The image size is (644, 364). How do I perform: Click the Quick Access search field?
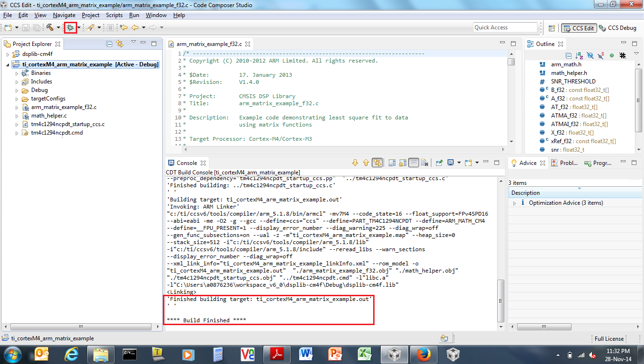point(505,27)
